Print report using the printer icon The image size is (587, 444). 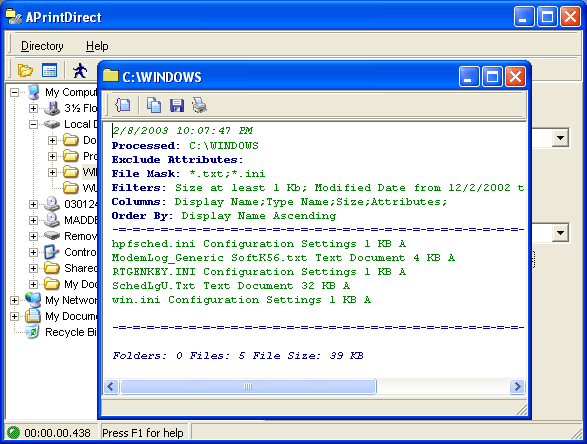(x=200, y=105)
